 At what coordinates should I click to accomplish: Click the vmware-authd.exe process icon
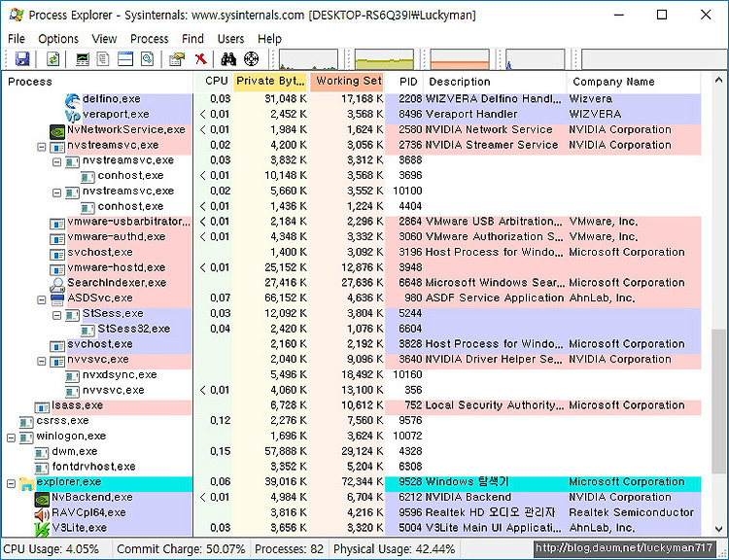point(57,239)
